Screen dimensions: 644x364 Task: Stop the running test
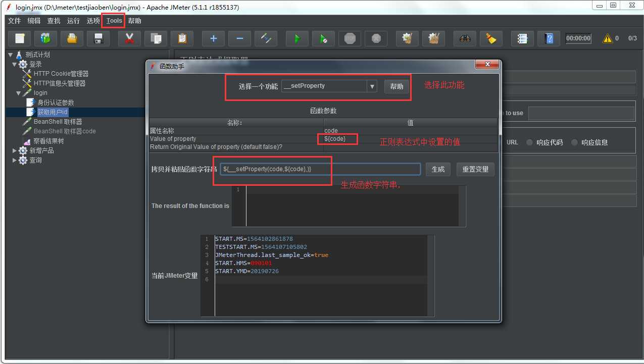tap(350, 38)
